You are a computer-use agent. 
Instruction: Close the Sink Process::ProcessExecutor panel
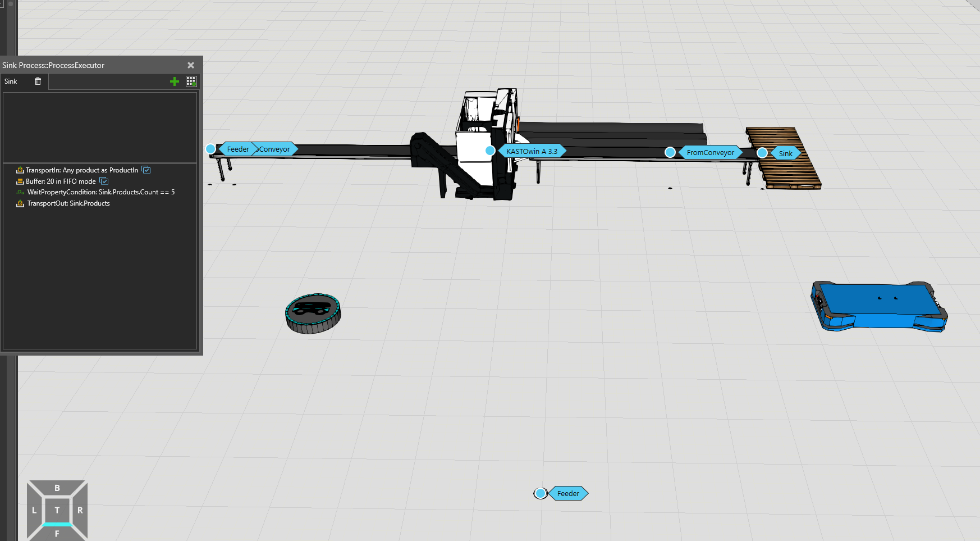point(191,65)
